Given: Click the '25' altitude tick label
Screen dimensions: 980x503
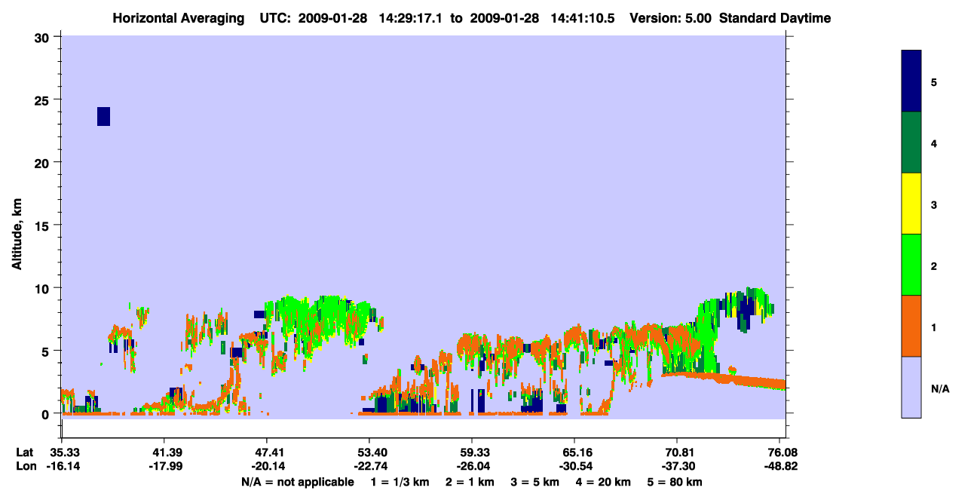Looking at the screenshot, I should tap(44, 100).
